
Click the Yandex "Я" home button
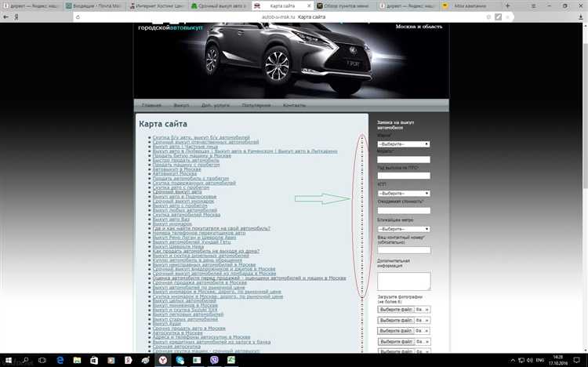(x=6, y=16)
